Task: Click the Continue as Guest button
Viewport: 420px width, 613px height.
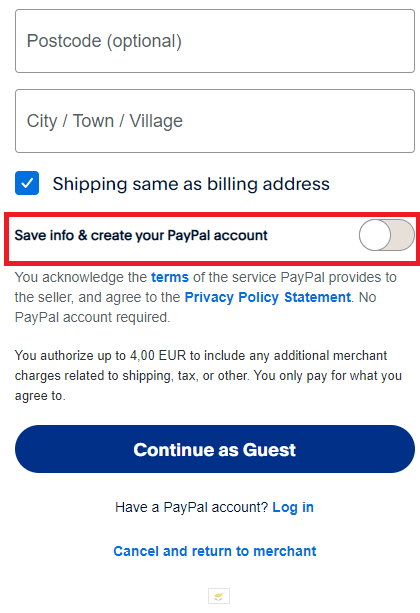Action: tap(215, 449)
